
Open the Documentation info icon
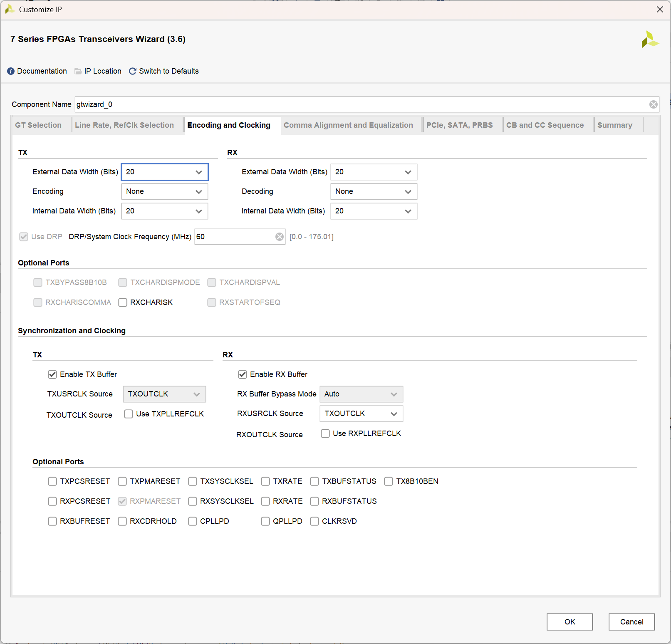11,71
